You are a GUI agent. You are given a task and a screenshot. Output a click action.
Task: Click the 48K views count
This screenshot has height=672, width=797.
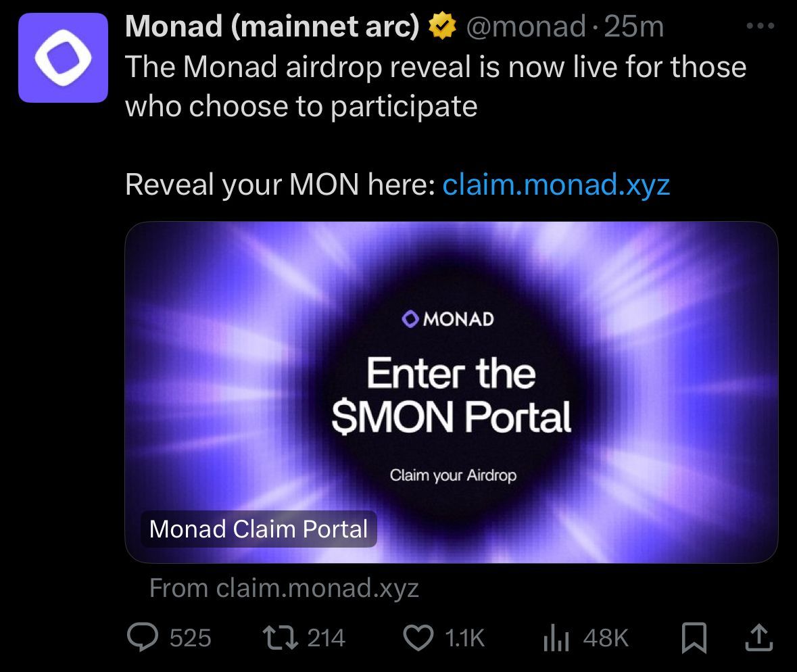pos(606,638)
